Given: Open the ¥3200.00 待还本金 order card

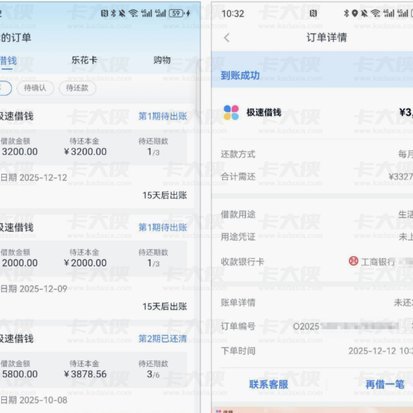Looking at the screenshot, I should pyautogui.click(x=93, y=147).
